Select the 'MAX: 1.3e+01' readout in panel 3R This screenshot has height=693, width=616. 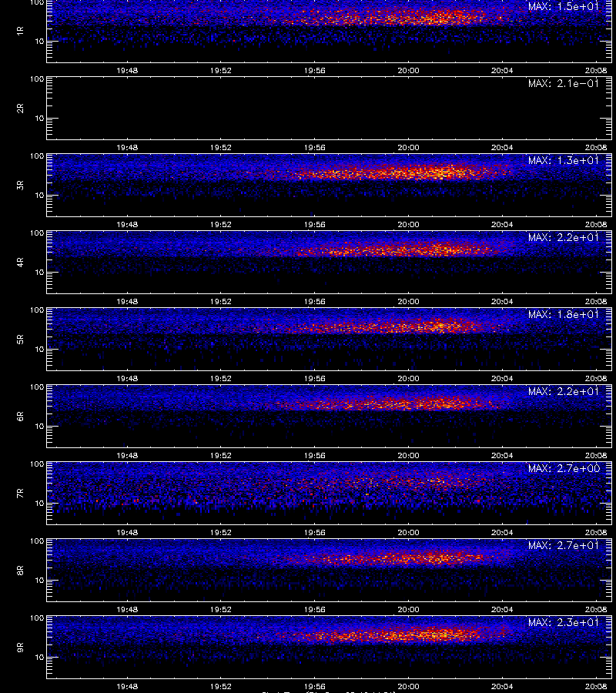click(564, 160)
